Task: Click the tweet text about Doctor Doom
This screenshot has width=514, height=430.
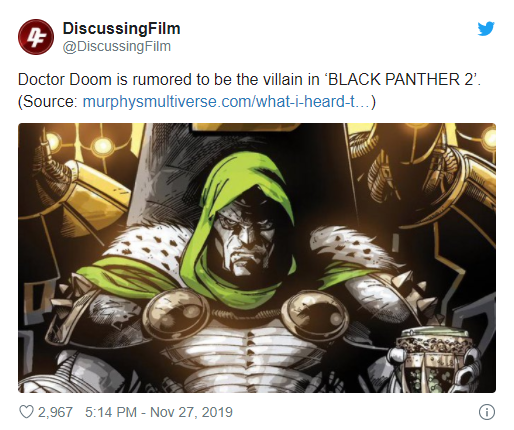Action: (x=249, y=90)
